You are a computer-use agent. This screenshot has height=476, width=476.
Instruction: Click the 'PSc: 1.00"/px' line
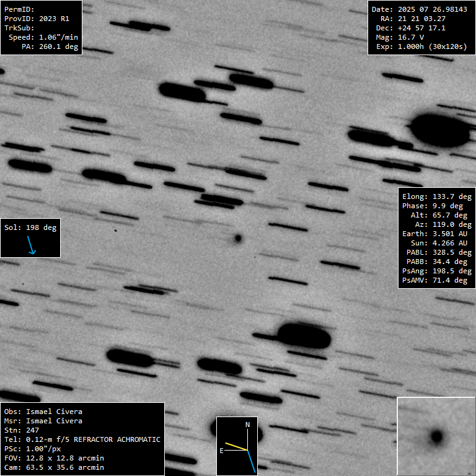click(x=32, y=449)
